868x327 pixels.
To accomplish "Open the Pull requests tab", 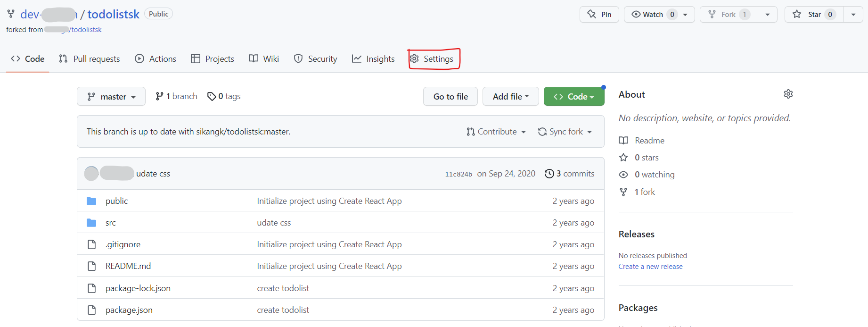I will (90, 59).
